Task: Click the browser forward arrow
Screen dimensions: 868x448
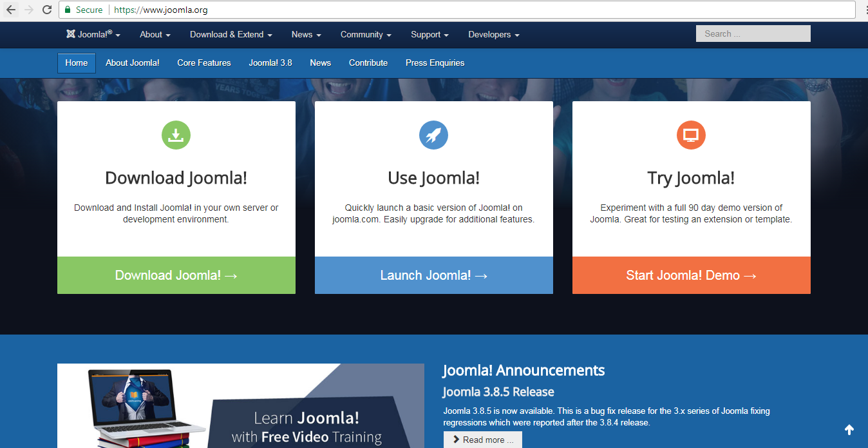Action: click(28, 10)
